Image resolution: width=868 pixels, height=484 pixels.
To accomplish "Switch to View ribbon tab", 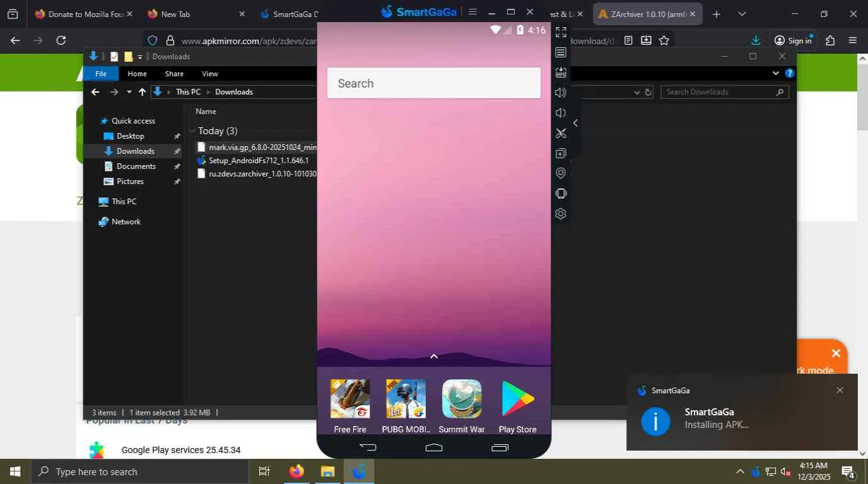I will coord(210,74).
